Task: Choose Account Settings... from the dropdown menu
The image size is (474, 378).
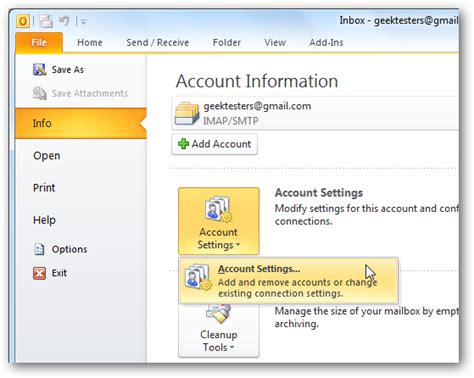Action: pos(289,281)
